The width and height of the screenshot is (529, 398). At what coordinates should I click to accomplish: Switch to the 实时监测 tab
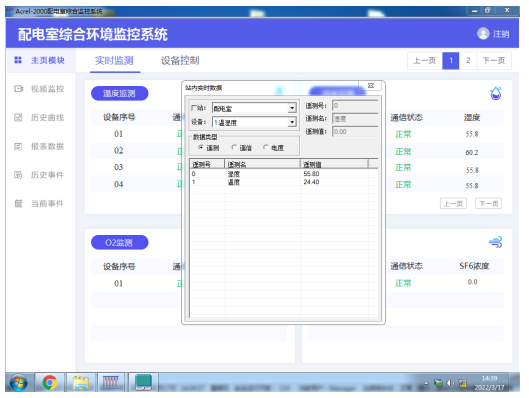coord(114,61)
